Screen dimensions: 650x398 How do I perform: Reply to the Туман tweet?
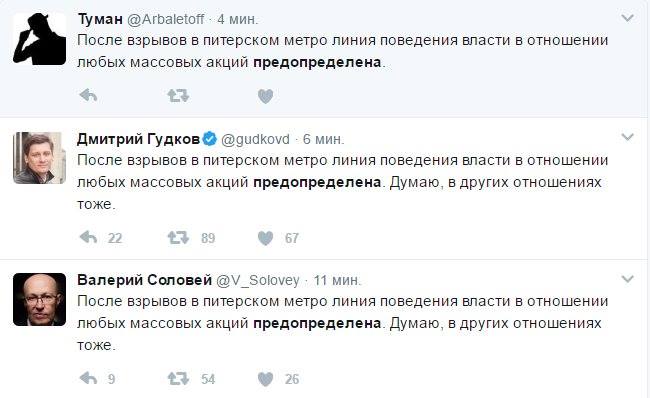pyautogui.click(x=88, y=96)
